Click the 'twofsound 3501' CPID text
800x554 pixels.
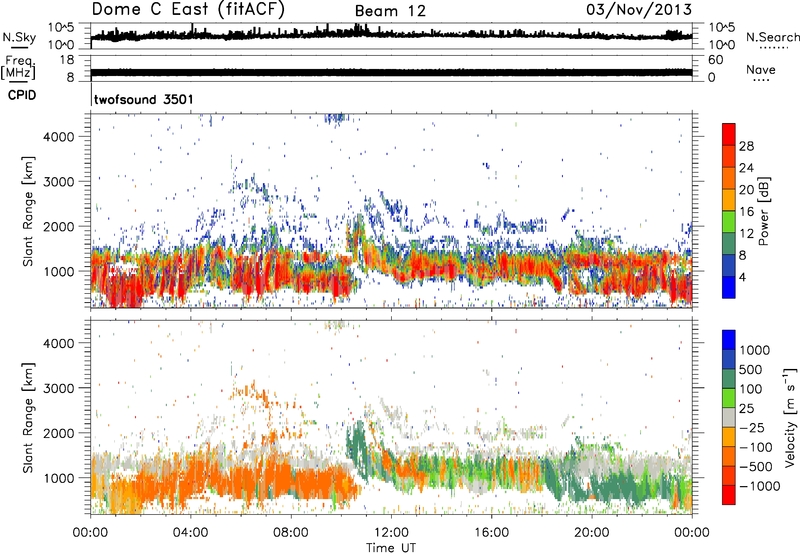143,99
